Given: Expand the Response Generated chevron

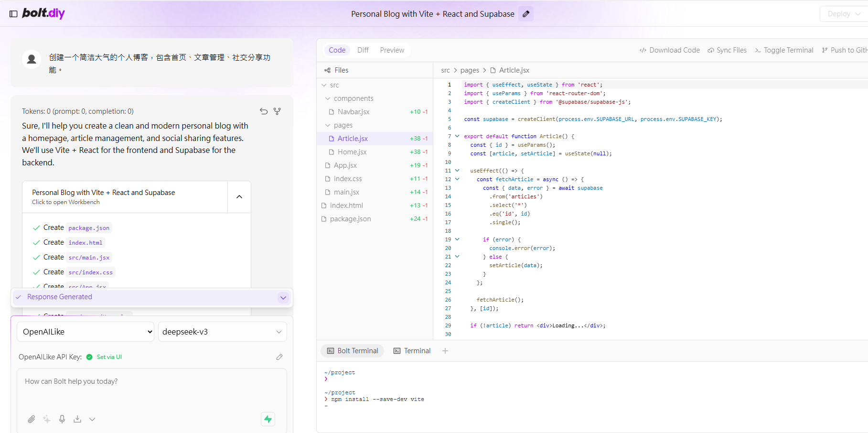Looking at the screenshot, I should click(283, 297).
